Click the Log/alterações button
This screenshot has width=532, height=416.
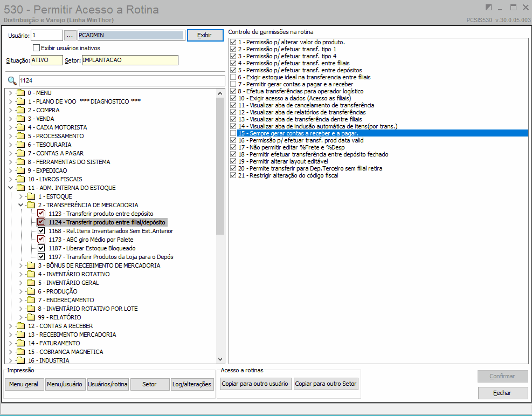(x=192, y=384)
